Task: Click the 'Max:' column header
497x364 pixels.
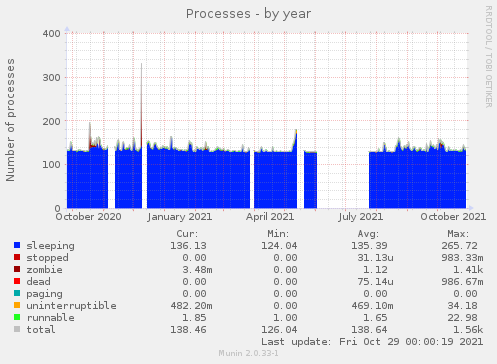Action: tap(458, 234)
